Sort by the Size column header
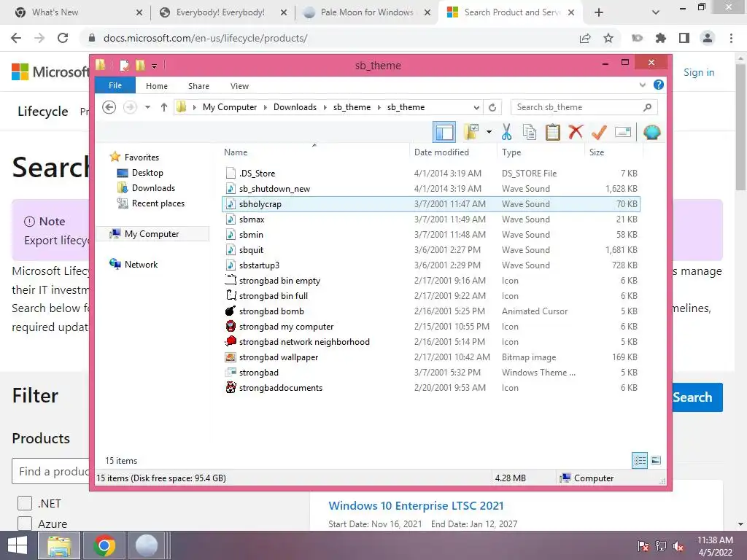The width and height of the screenshot is (747, 560). (x=614, y=152)
